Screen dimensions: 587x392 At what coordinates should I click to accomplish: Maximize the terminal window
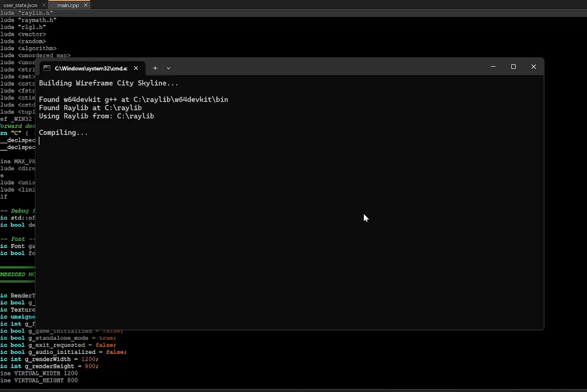point(513,67)
